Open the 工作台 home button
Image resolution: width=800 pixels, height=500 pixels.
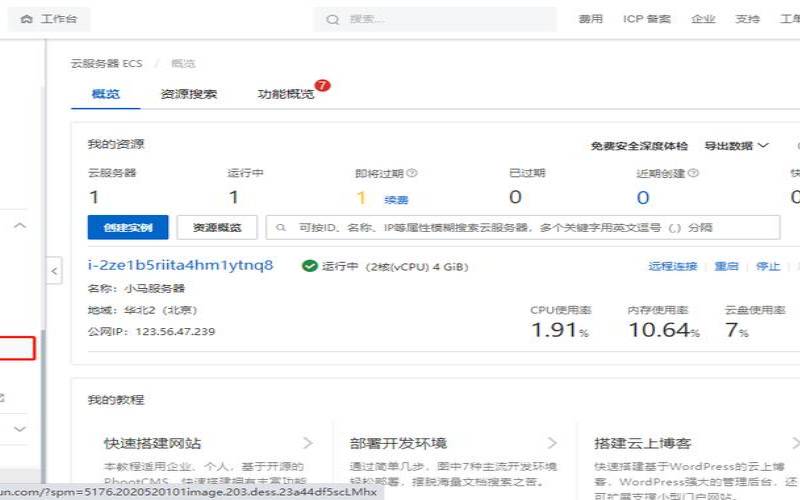(49, 19)
